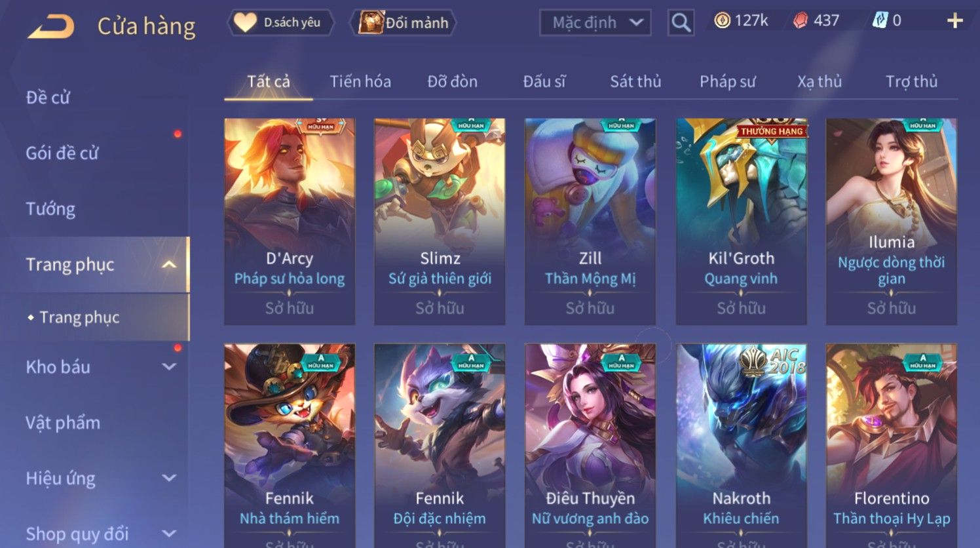Open Nakroth Khiêu chiến skin card
This screenshot has width=980, height=548.
[x=741, y=446]
